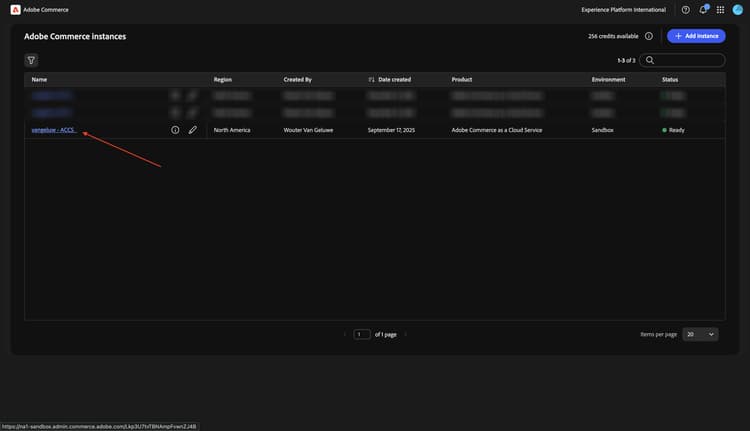Toggle the Date created sort icon

(x=371, y=79)
